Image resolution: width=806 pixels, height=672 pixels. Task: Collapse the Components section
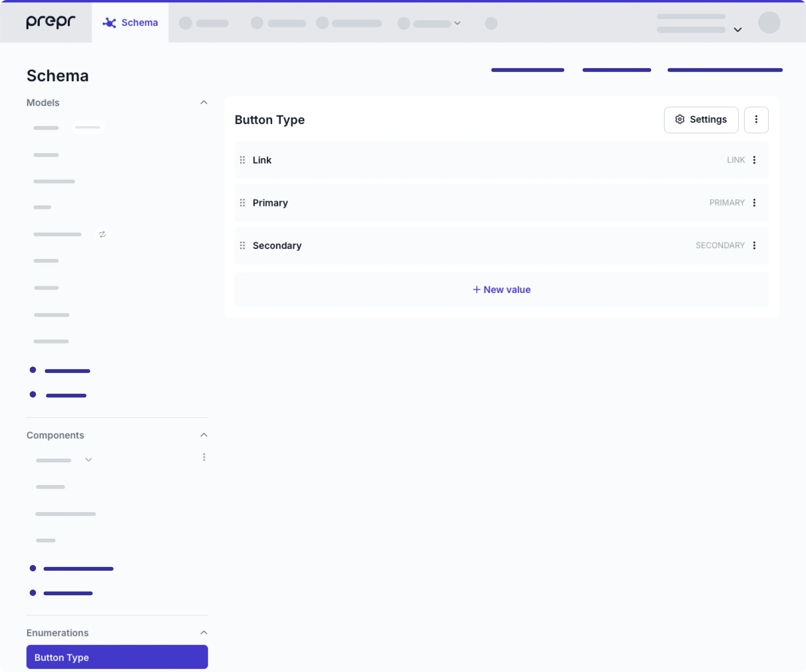(204, 435)
